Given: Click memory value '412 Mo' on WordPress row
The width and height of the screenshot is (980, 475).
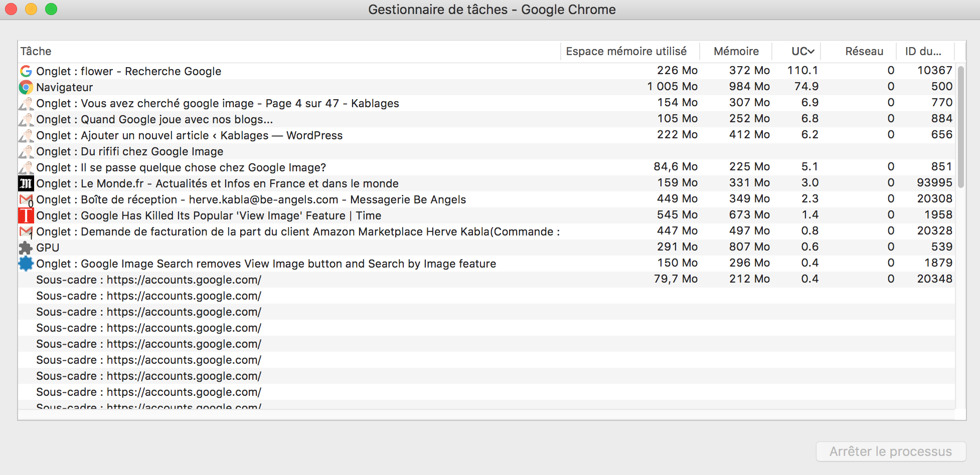Looking at the screenshot, I should pyautogui.click(x=749, y=134).
